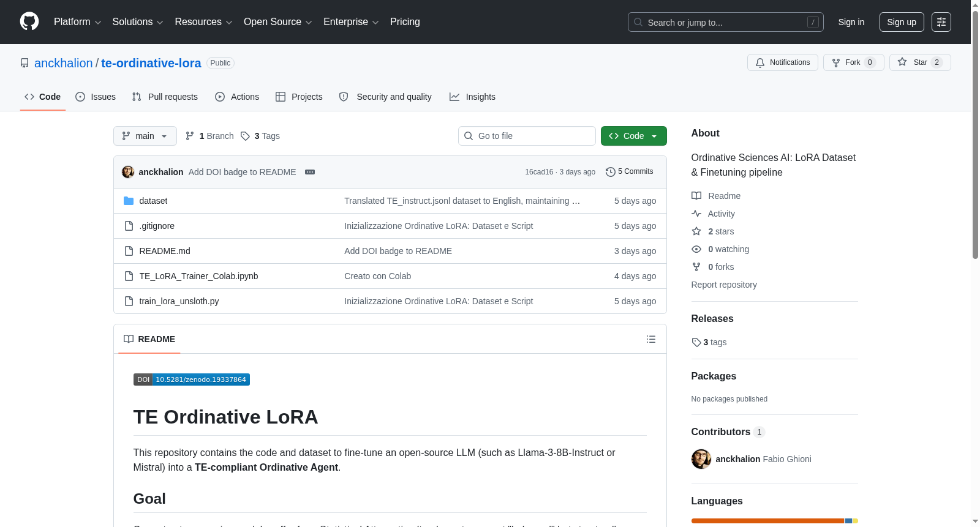The height and width of the screenshot is (527, 980).
Task: Click the Sign up button
Action: point(902,22)
